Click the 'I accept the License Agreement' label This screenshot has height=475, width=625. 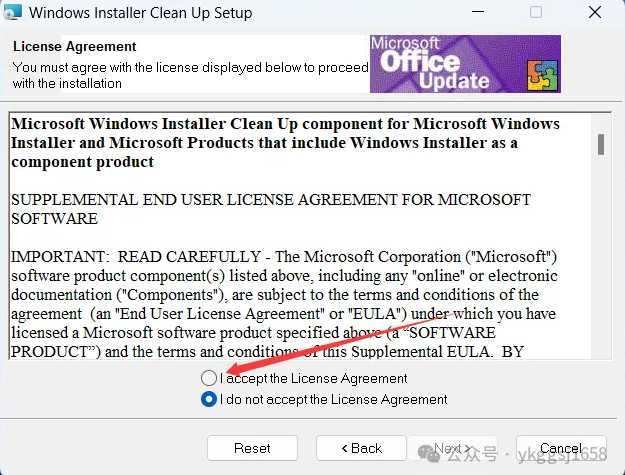tap(313, 378)
